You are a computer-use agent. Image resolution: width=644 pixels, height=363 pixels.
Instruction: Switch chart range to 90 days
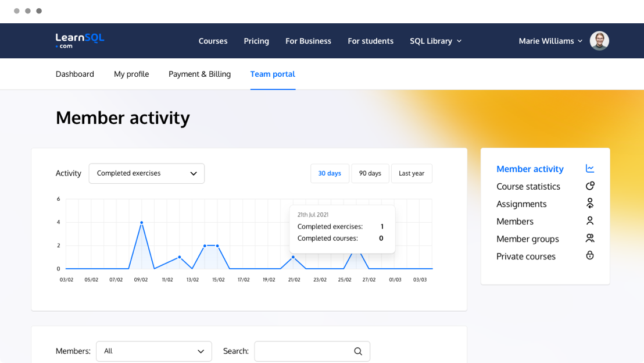click(370, 173)
